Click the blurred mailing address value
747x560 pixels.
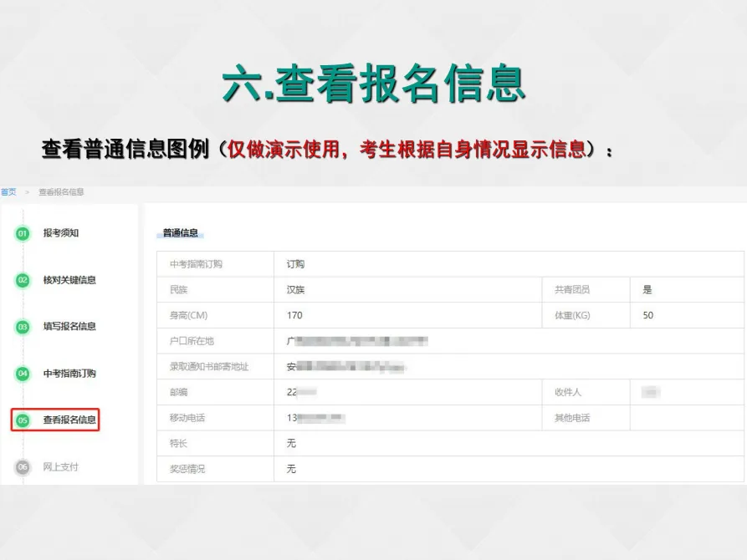pyautogui.click(x=345, y=367)
